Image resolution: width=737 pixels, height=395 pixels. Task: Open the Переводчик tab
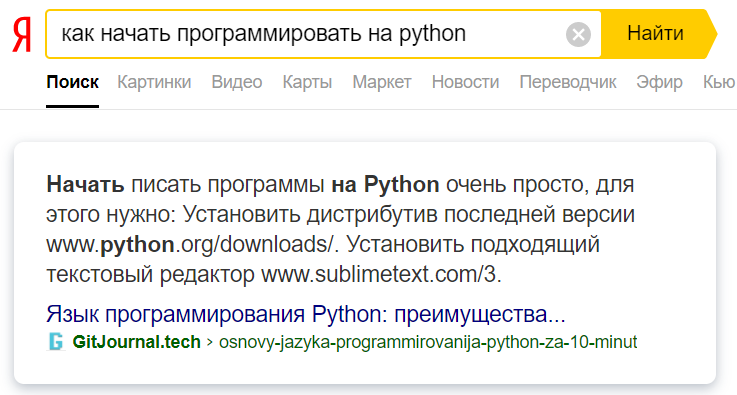568,82
